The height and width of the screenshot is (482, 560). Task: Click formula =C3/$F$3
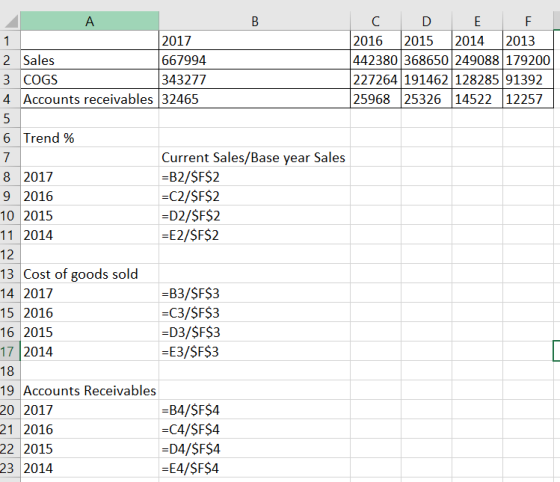point(255,313)
